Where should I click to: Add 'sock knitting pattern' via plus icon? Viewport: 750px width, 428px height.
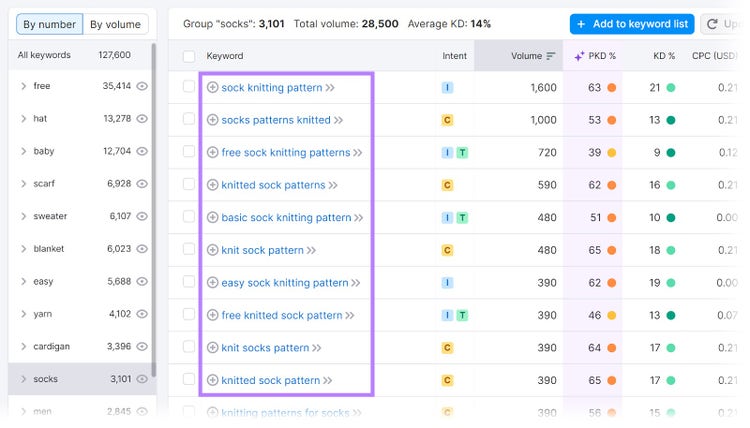[212, 88]
